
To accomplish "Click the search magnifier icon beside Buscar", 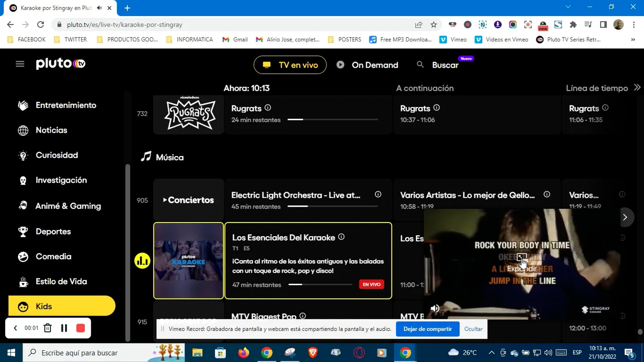I will [x=420, y=65].
